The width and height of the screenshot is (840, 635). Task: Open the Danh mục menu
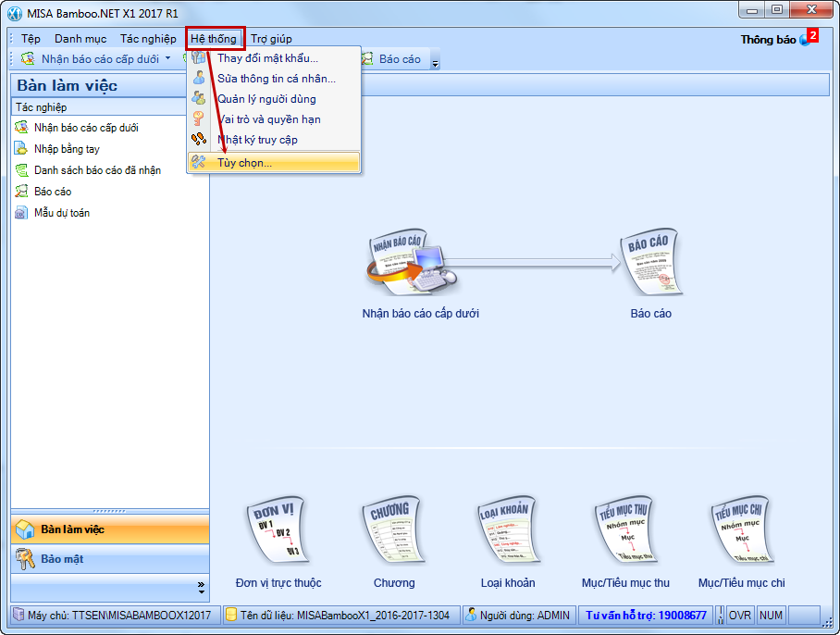point(80,39)
